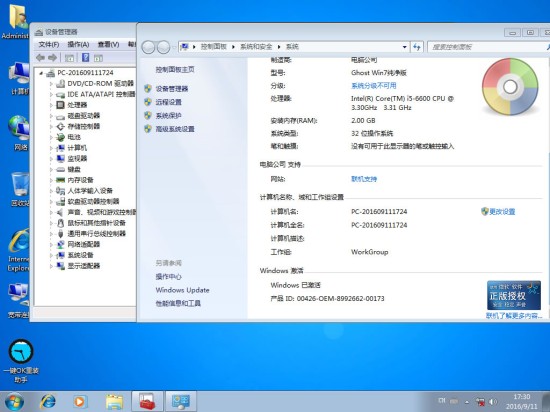Show hidden tray icons arrow
550x412 pixels.
click(467, 402)
